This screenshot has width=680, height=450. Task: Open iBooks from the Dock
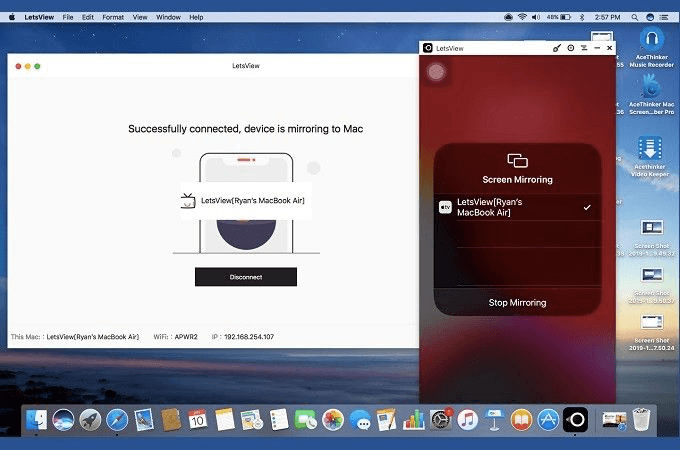(x=521, y=420)
